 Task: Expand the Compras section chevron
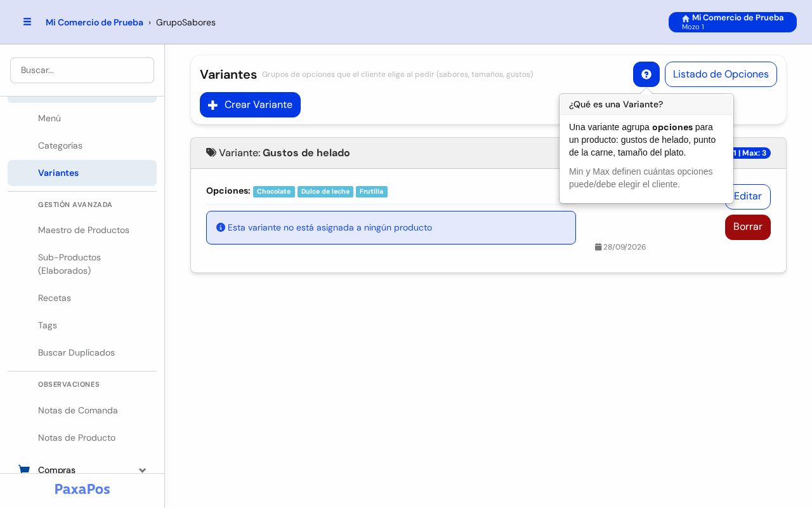(x=143, y=470)
